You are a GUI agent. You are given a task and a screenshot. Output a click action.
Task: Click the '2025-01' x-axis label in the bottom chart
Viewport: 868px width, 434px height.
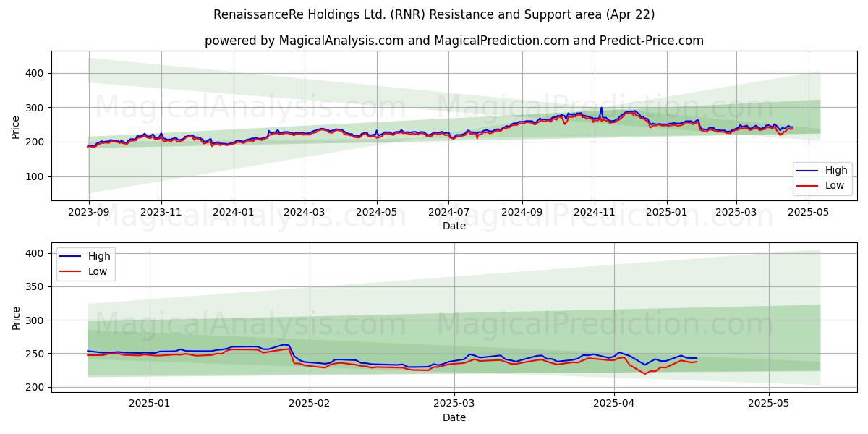[x=149, y=404]
